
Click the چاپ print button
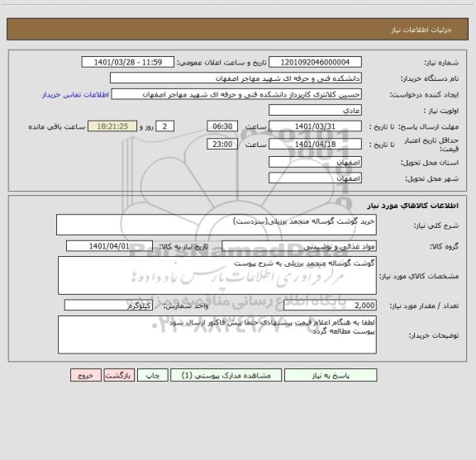pos(152,375)
